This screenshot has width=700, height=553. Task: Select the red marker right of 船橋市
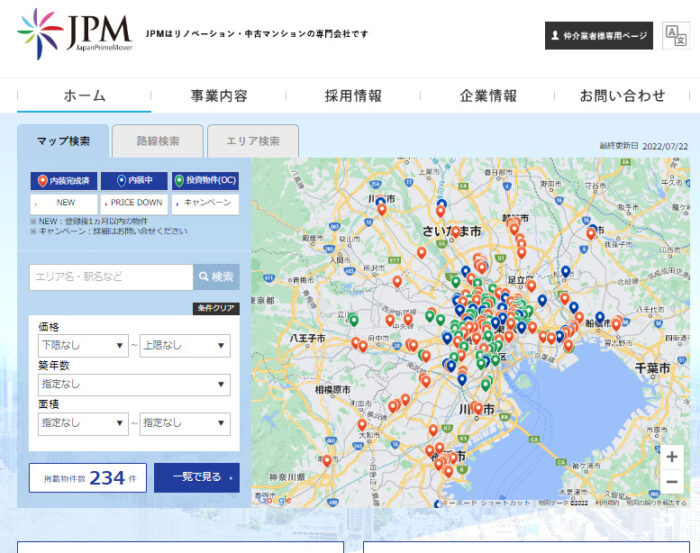pos(617,324)
